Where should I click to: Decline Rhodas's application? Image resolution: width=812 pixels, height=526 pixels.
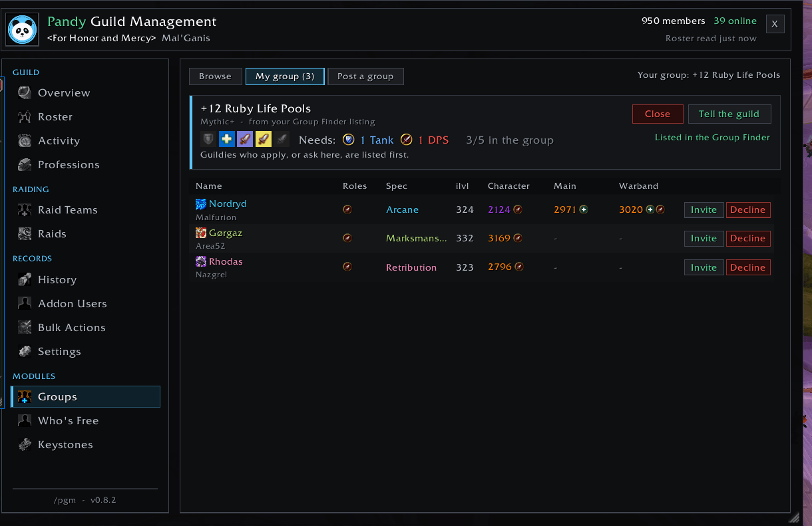tap(748, 267)
